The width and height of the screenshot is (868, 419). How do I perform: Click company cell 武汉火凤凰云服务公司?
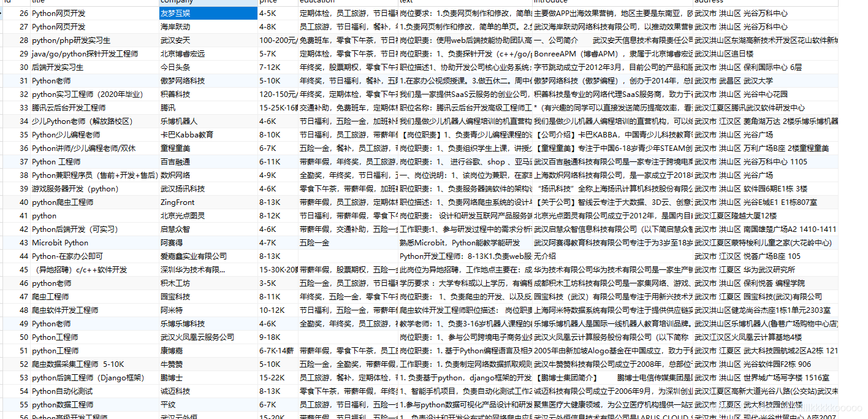tap(208, 337)
